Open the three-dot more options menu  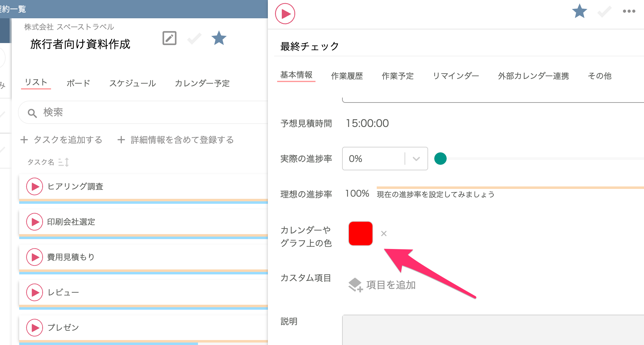629,11
